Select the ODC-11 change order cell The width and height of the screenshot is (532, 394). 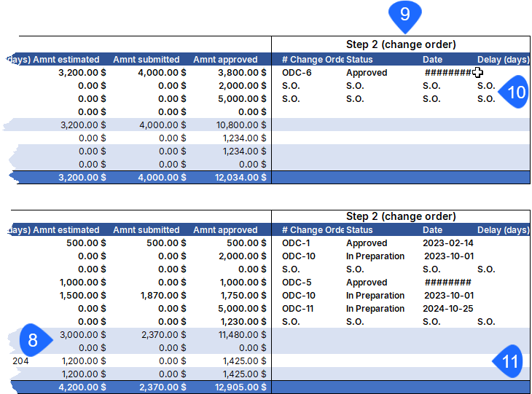(x=297, y=309)
